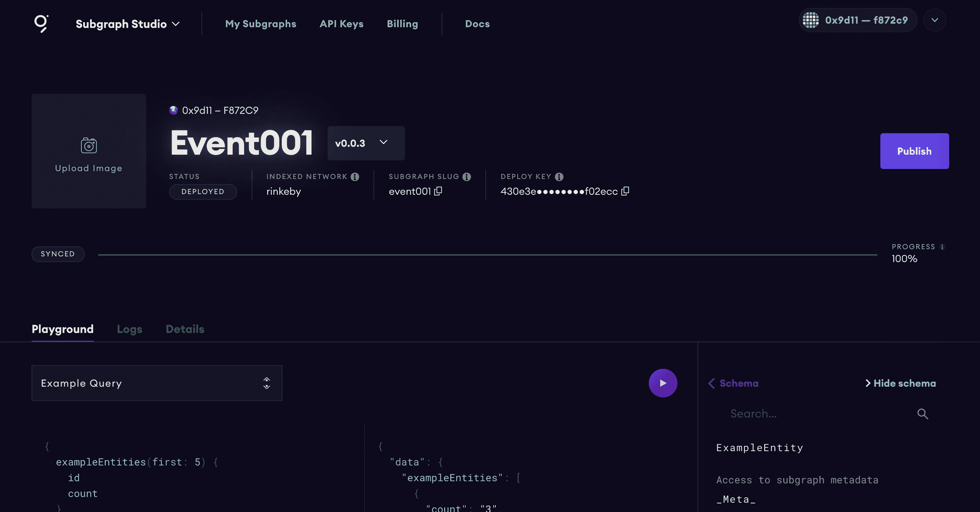
Task: Open the Details tab
Action: point(185,329)
